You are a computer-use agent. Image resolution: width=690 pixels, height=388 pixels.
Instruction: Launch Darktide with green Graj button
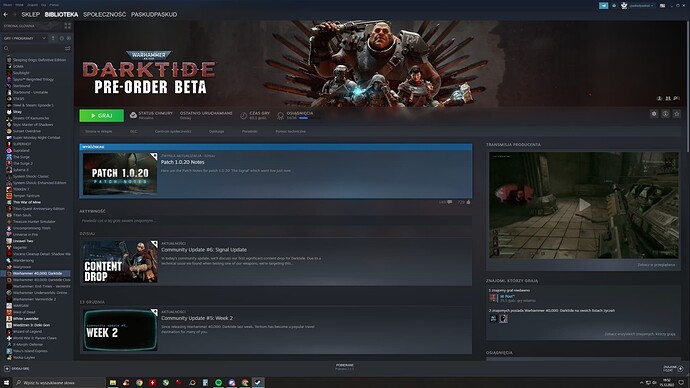(x=102, y=116)
